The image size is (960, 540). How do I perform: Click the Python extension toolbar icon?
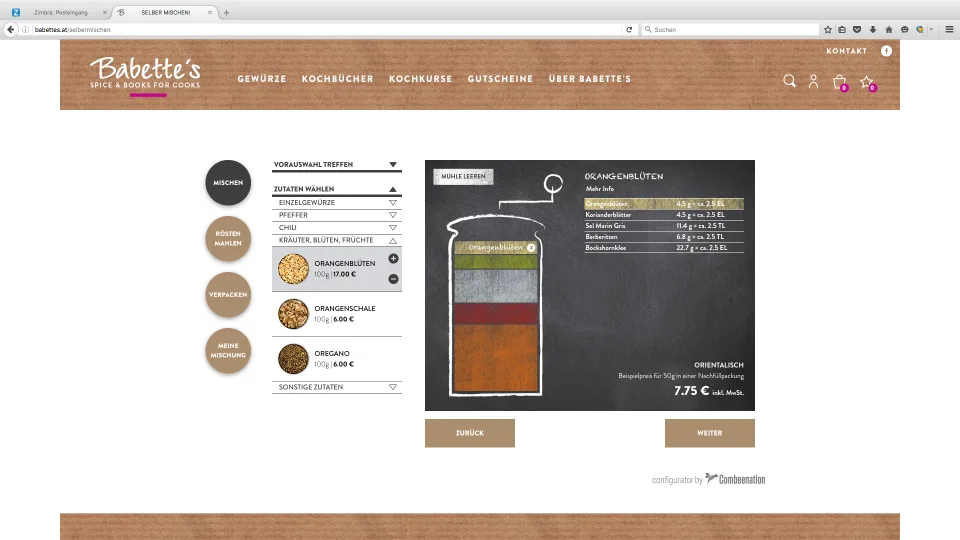920,29
